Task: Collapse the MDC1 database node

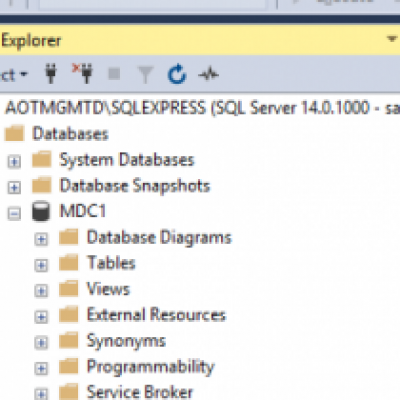Action: tap(14, 213)
